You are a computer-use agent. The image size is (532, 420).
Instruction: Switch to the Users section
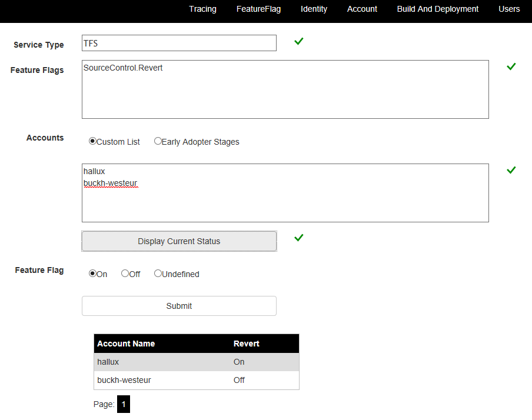tap(509, 9)
